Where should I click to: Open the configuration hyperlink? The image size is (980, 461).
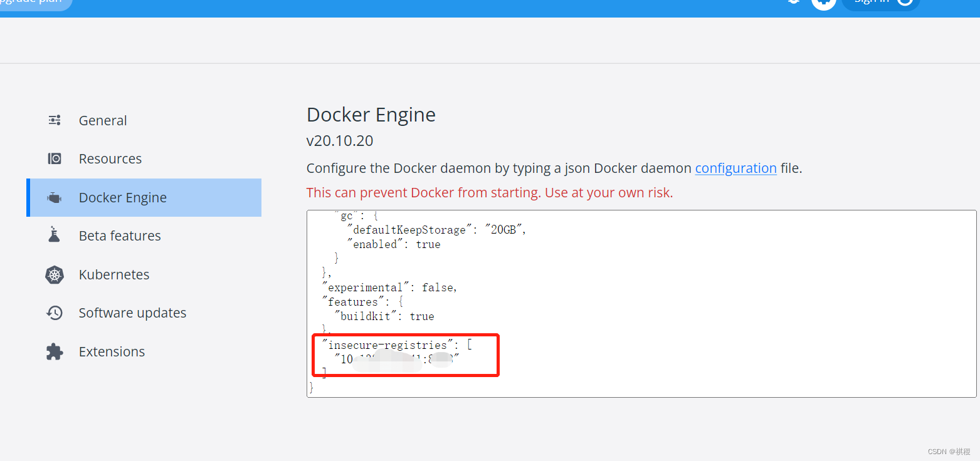tap(735, 168)
